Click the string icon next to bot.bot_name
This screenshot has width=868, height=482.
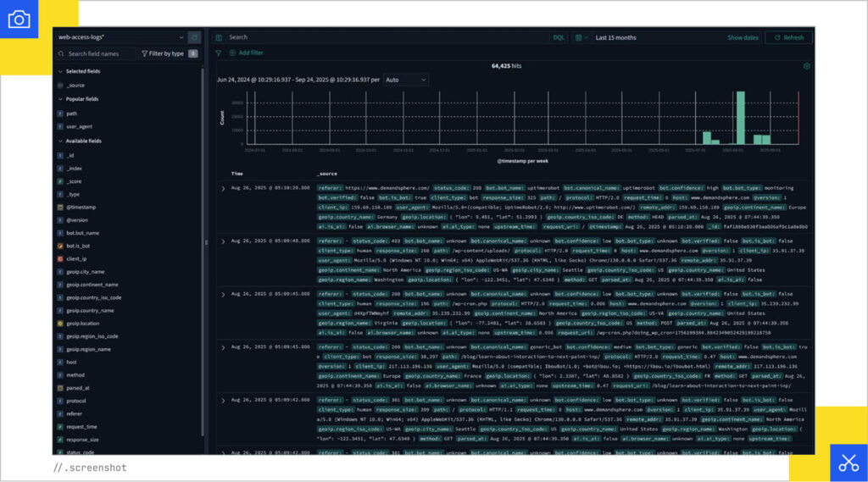[60, 233]
